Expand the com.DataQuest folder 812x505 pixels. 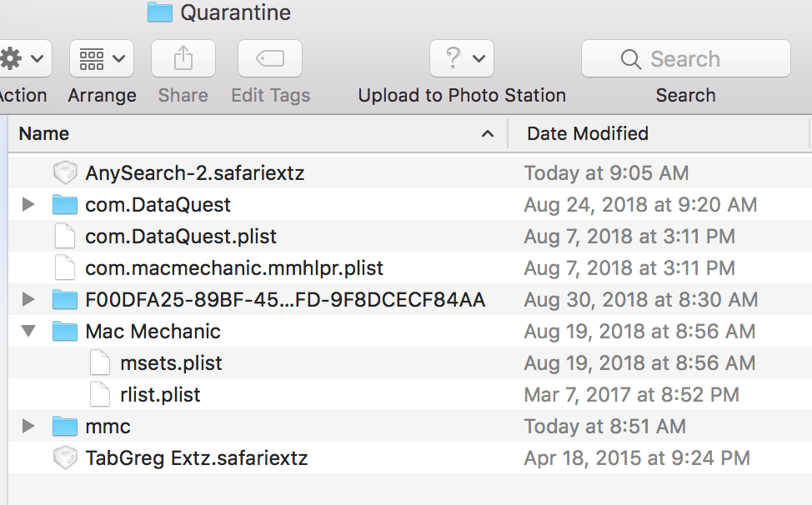pos(28,205)
